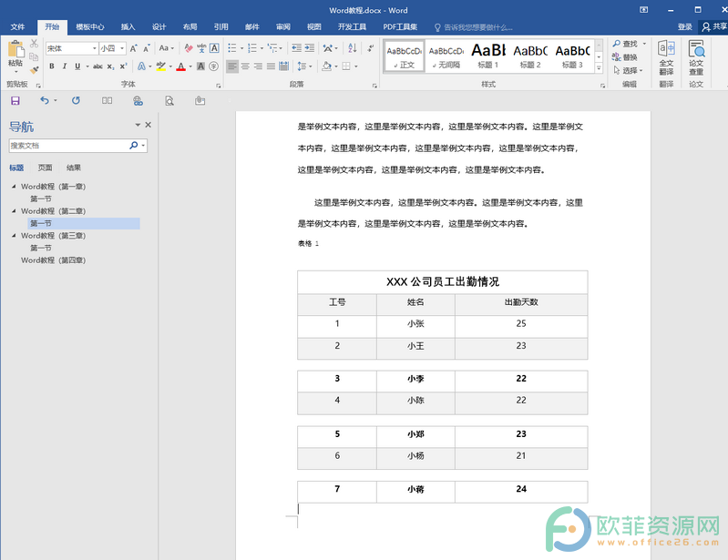Switch to the 设计 (Design) ribbon tab

(x=159, y=27)
